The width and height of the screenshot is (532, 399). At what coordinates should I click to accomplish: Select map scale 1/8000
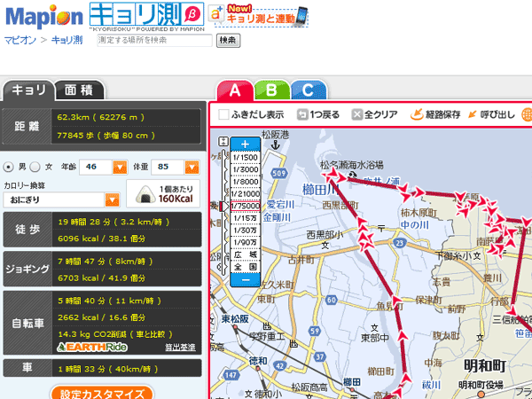click(x=246, y=182)
